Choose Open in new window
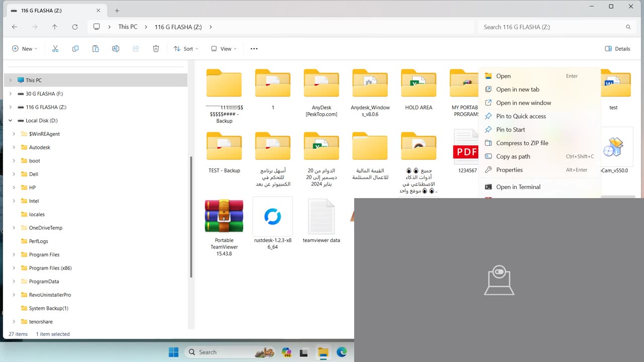Image resolution: width=644 pixels, height=362 pixels. (x=539, y=103)
